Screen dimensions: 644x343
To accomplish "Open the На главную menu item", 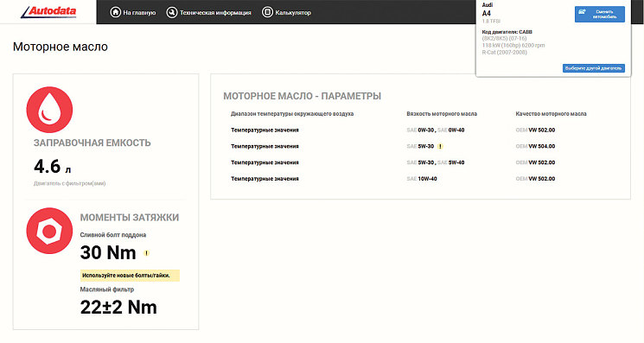I will pos(139,13).
